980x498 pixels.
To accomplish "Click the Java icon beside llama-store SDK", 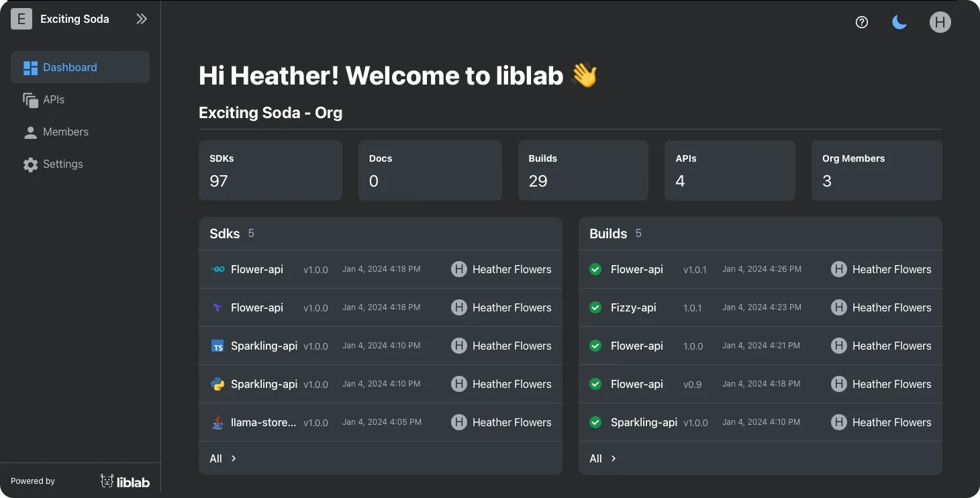I will tap(217, 422).
